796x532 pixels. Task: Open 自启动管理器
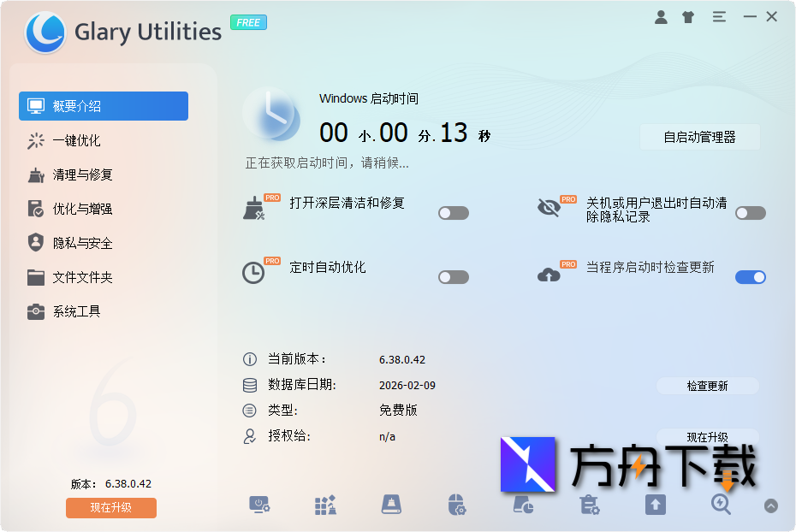(699, 137)
